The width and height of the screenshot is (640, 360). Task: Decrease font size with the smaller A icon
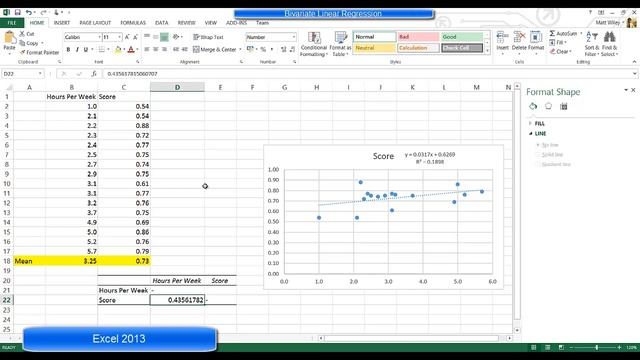[x=136, y=37]
